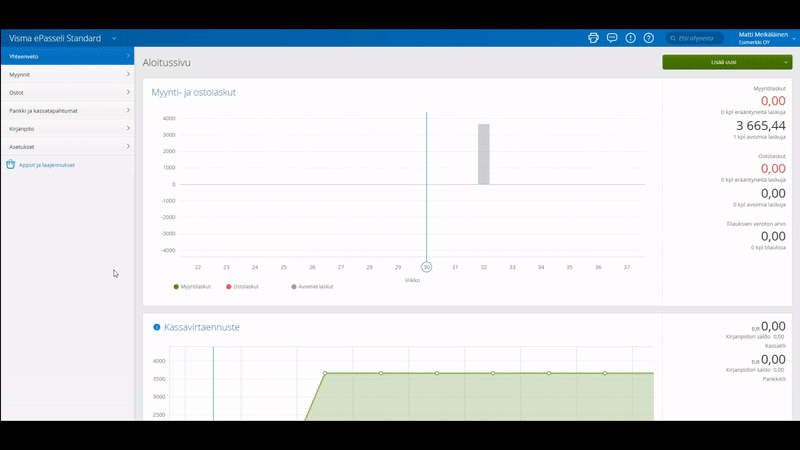Open the Myynti- ja ostolaskut heading
The image size is (800, 450).
(193, 92)
